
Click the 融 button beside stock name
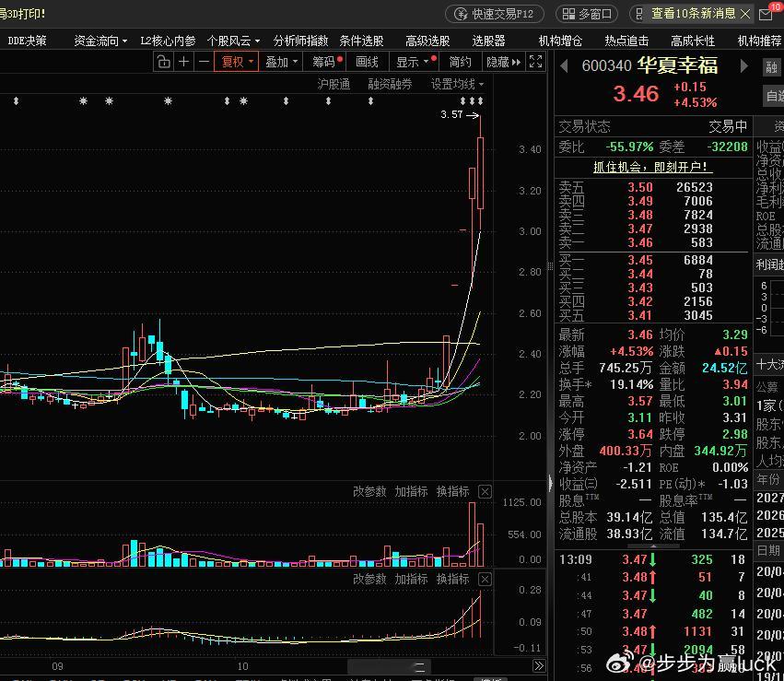coord(771,67)
